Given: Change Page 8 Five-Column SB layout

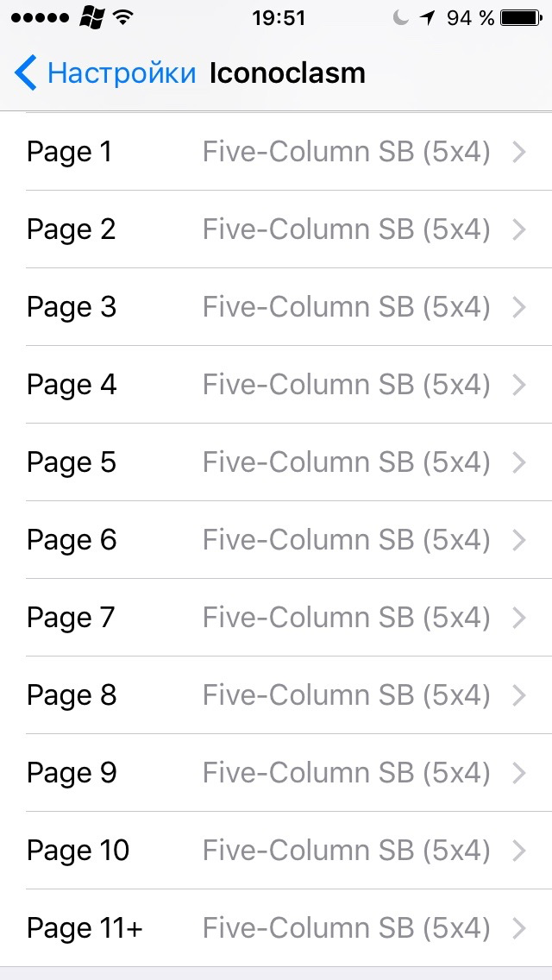Looking at the screenshot, I should point(347,695).
